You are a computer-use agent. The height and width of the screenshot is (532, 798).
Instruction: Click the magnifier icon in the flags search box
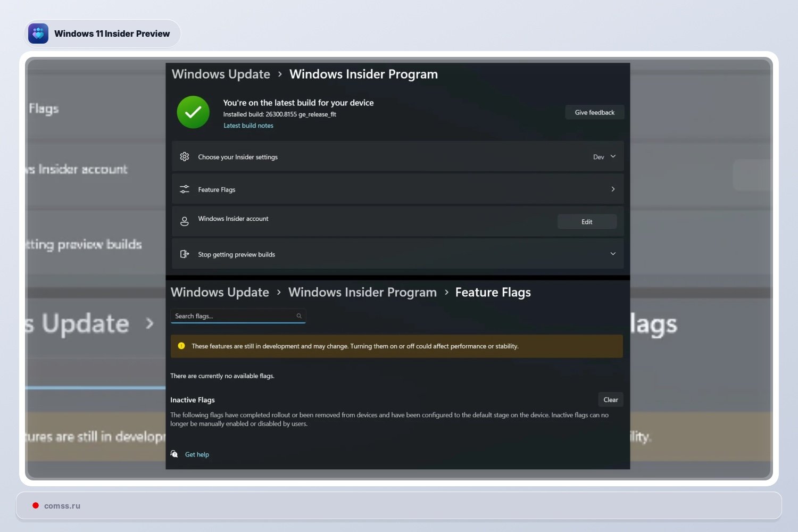pyautogui.click(x=299, y=316)
